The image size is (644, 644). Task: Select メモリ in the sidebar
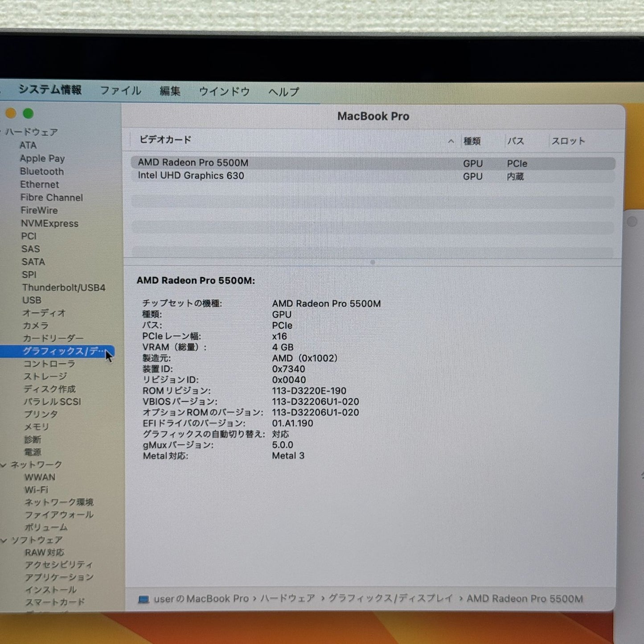[37, 427]
